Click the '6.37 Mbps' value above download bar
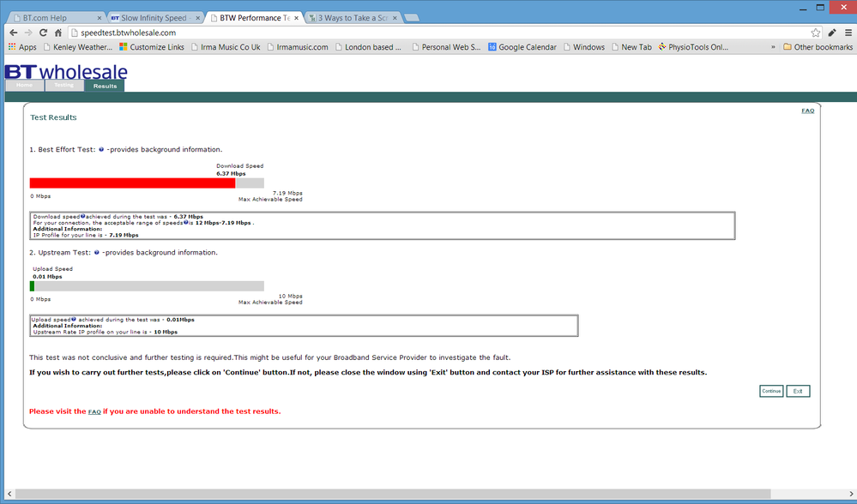The image size is (857, 504). [x=231, y=174]
